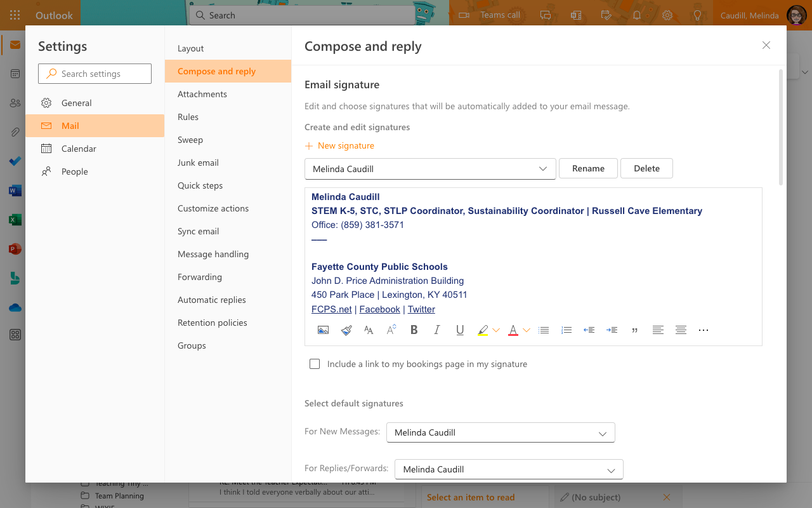Insert a bulleted list in signature
The width and height of the screenshot is (812, 508).
click(x=544, y=330)
